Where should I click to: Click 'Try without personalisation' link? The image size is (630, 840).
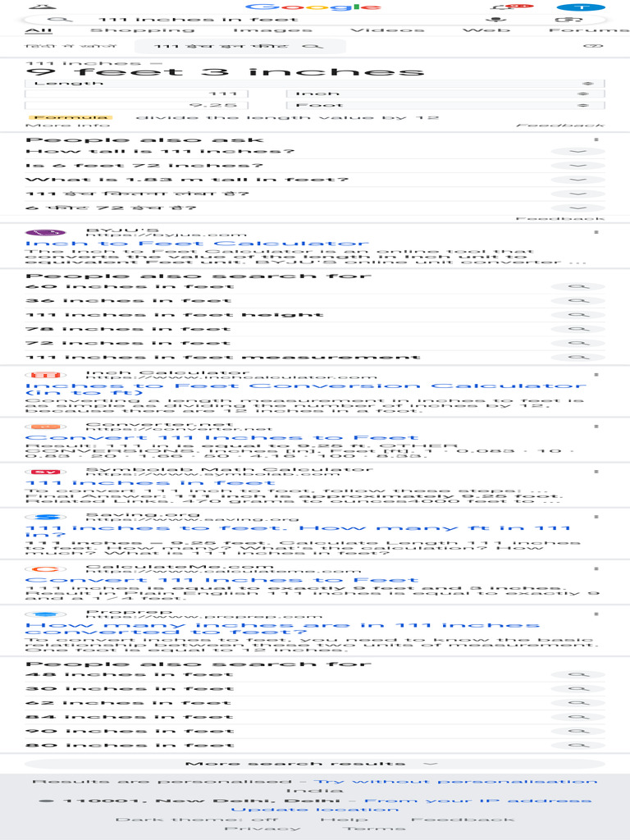pyautogui.click(x=455, y=782)
